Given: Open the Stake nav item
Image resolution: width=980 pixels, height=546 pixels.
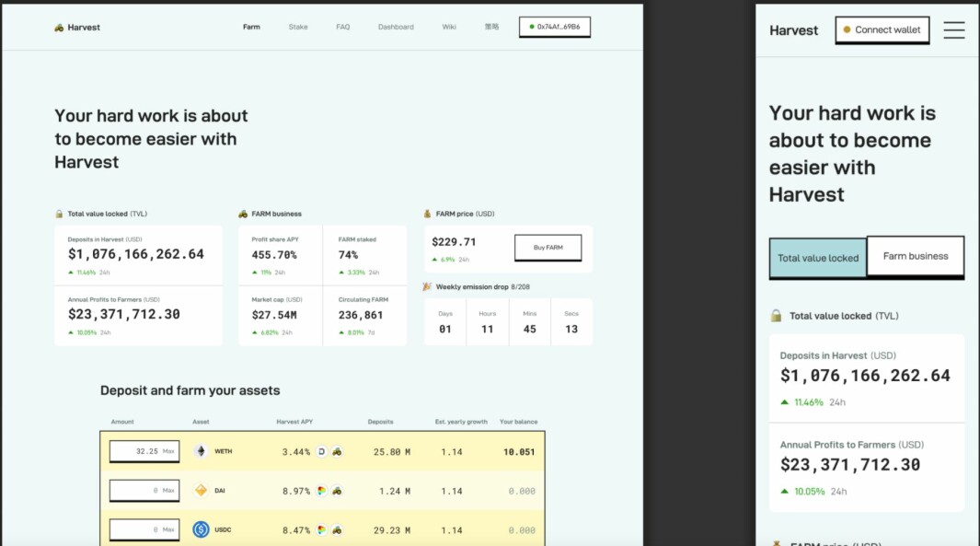Looking at the screenshot, I should tap(298, 27).
